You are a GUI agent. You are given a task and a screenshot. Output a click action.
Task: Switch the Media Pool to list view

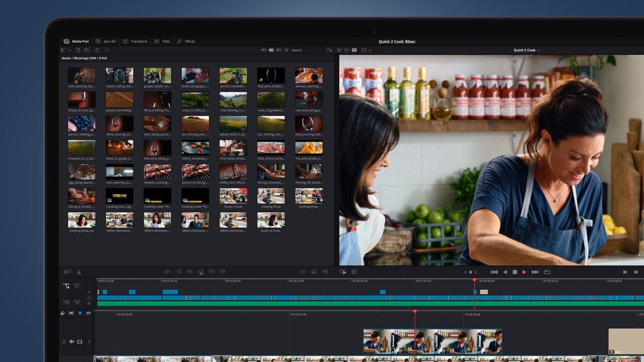pos(286,50)
